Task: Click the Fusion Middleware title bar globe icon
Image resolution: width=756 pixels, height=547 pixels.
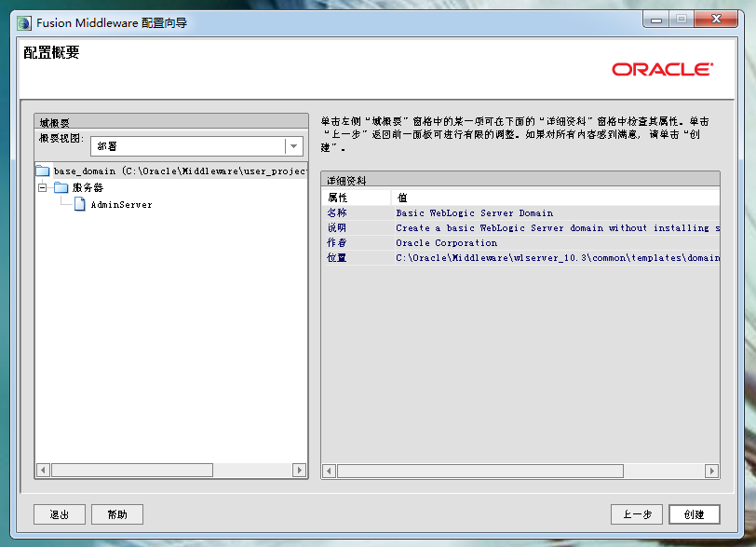Action: 24,23
